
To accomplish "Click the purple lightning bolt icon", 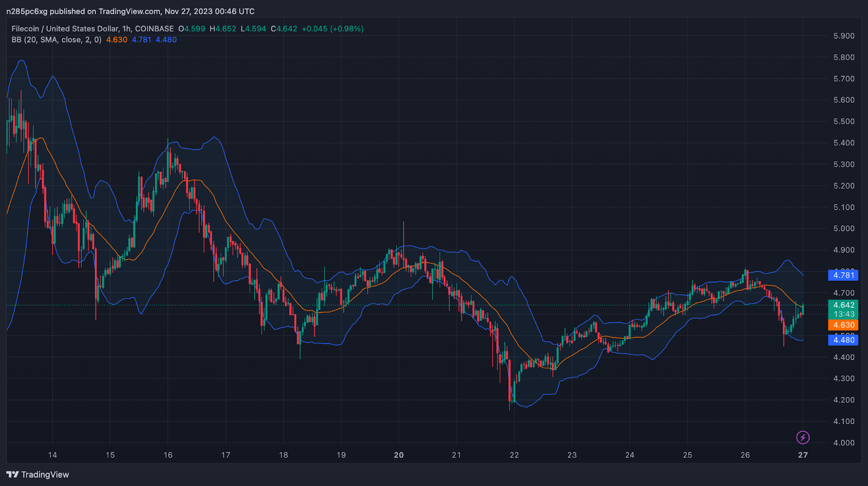I will [802, 437].
